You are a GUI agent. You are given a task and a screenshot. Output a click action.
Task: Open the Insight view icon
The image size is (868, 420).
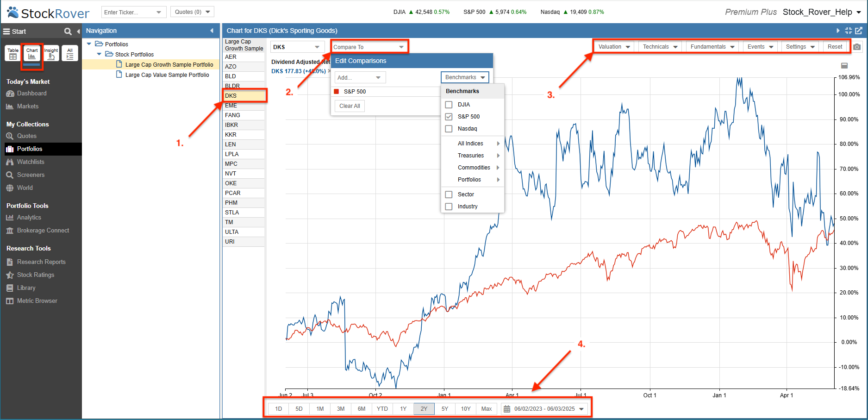pos(51,53)
